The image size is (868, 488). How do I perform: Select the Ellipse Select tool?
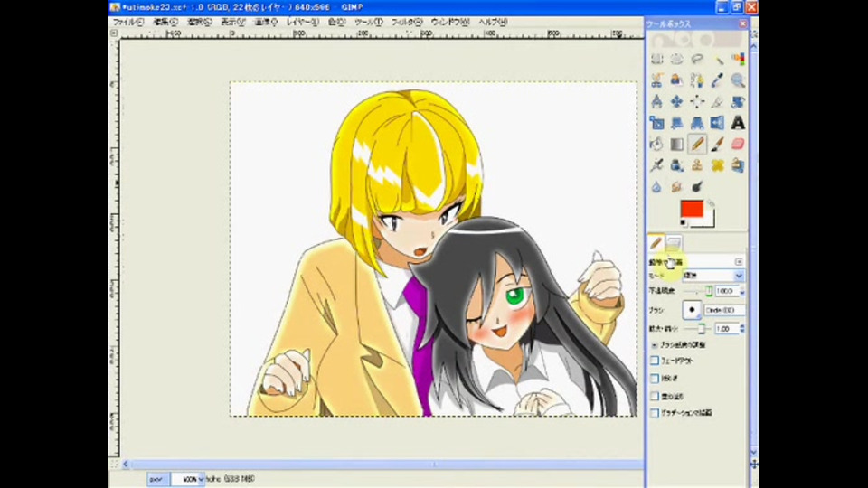coord(677,60)
